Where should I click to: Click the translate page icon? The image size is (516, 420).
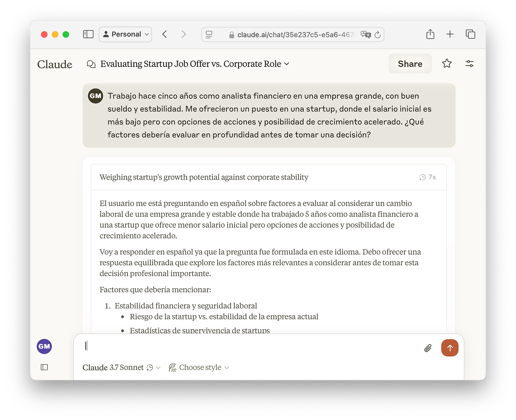point(366,34)
